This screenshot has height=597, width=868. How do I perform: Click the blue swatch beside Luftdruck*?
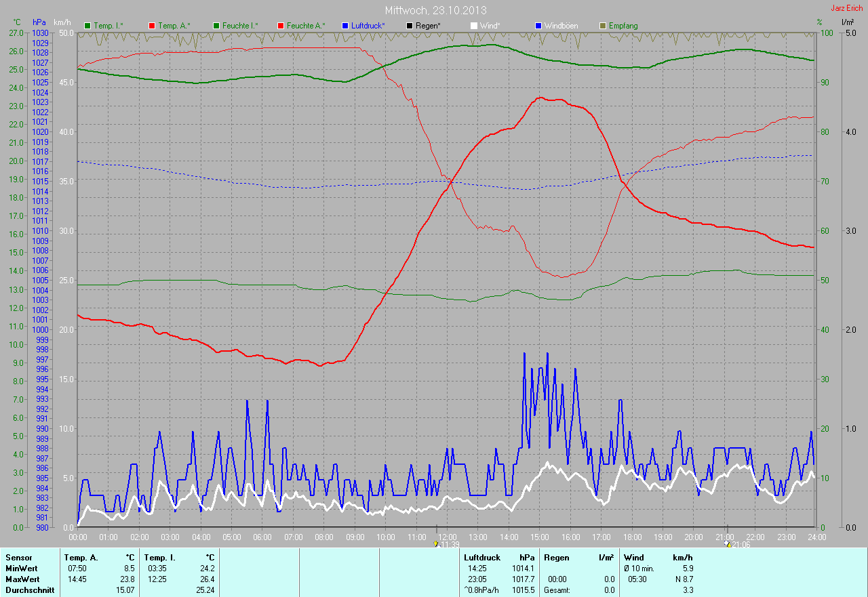pos(345,26)
